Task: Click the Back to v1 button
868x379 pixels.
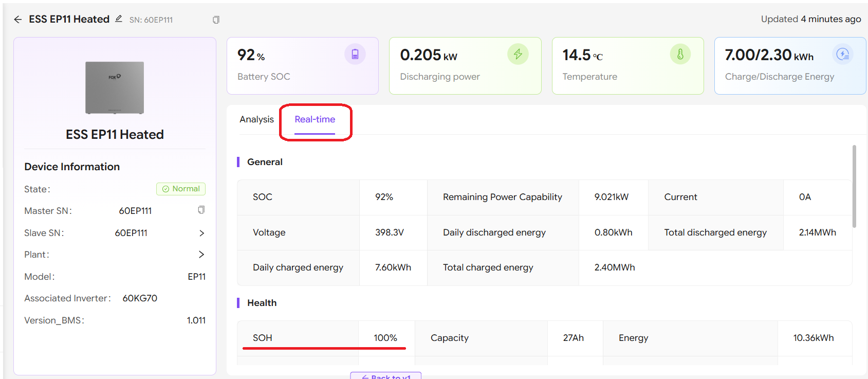Action: click(385, 376)
